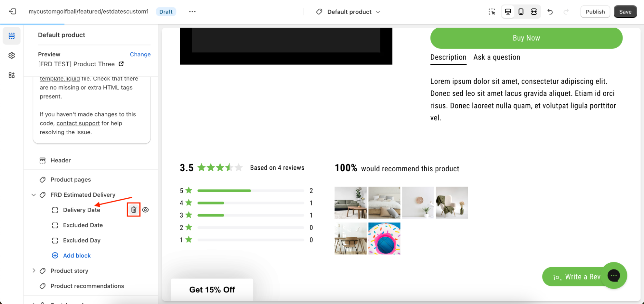This screenshot has width=644, height=304.
Task: Switch to desktop preview view
Action: pos(508,12)
